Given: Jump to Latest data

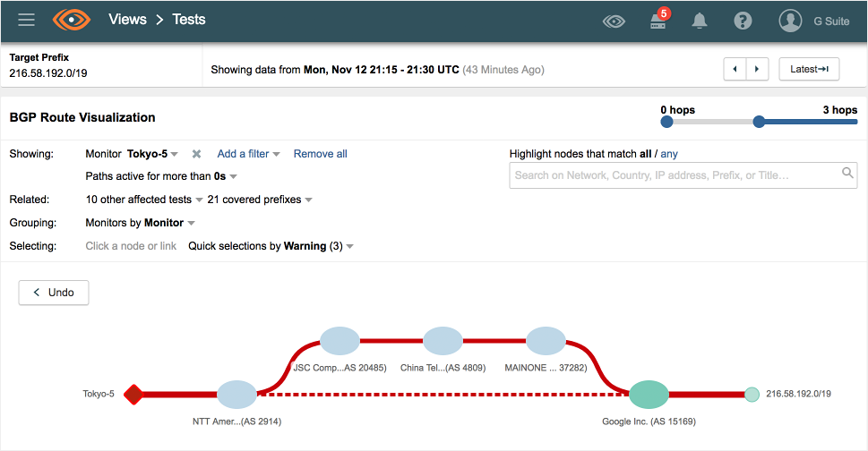Looking at the screenshot, I should point(809,69).
